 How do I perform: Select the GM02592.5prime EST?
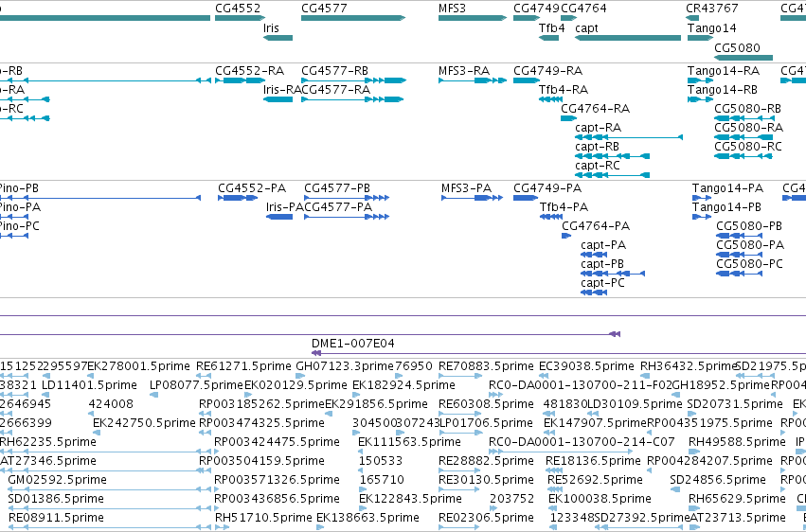pyautogui.click(x=109, y=490)
